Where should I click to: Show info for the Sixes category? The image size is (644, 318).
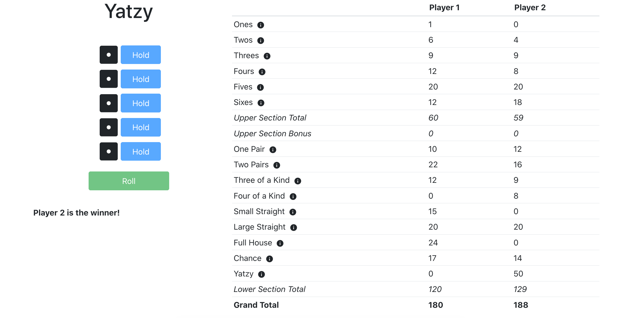261,103
